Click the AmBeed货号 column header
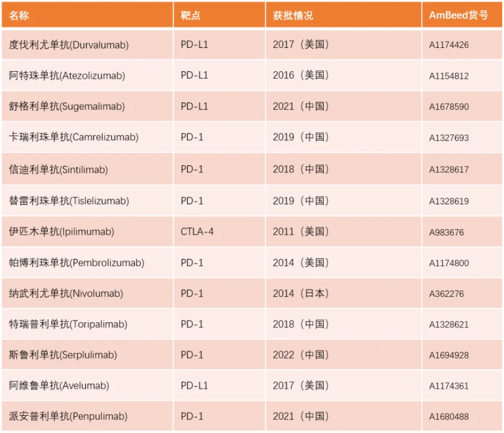The width and height of the screenshot is (504, 433). (x=458, y=15)
